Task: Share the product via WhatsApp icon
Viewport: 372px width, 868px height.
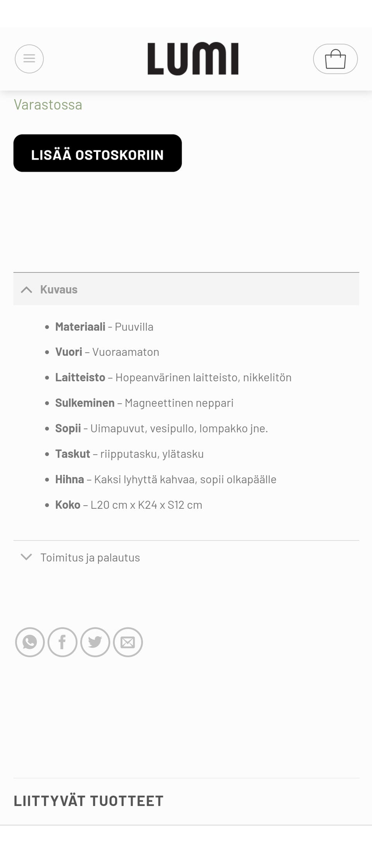Action: (x=29, y=642)
